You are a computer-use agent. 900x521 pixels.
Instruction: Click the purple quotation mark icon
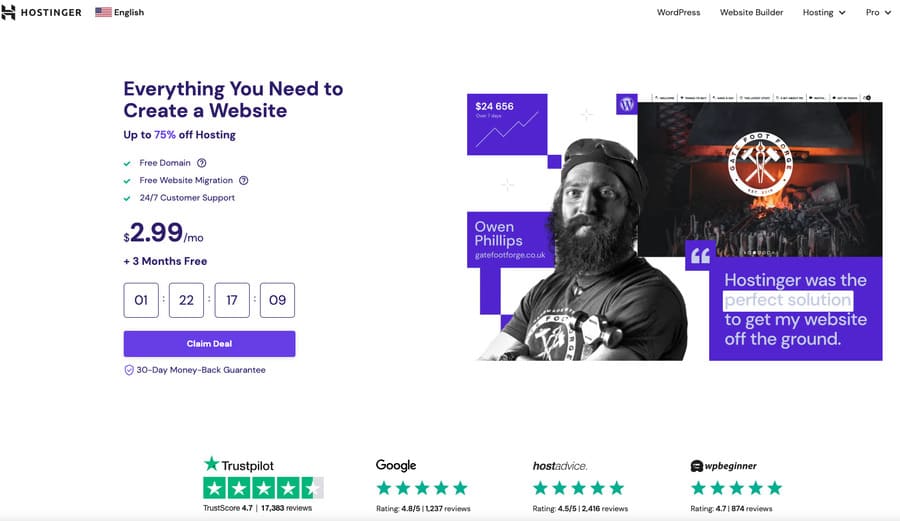tap(700, 255)
